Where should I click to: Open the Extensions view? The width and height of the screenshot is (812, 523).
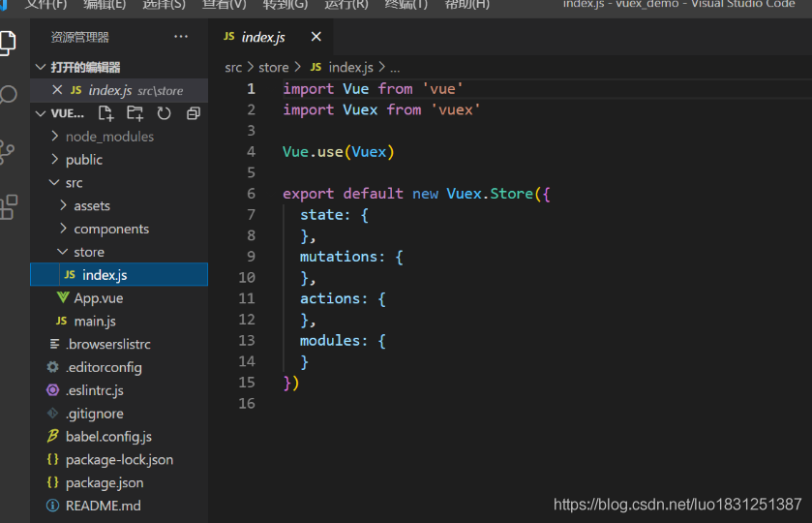[x=8, y=206]
